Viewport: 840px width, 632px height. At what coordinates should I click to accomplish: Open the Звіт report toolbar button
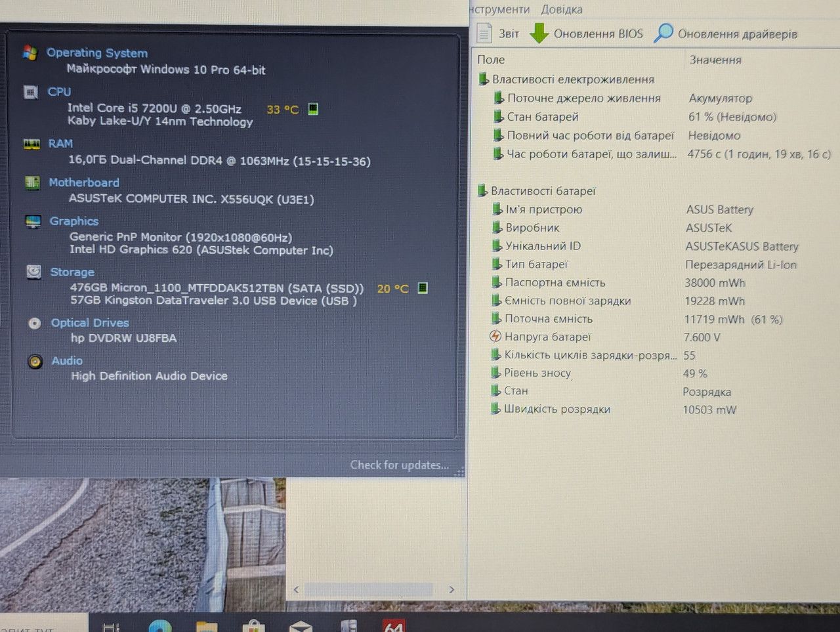pos(497,33)
